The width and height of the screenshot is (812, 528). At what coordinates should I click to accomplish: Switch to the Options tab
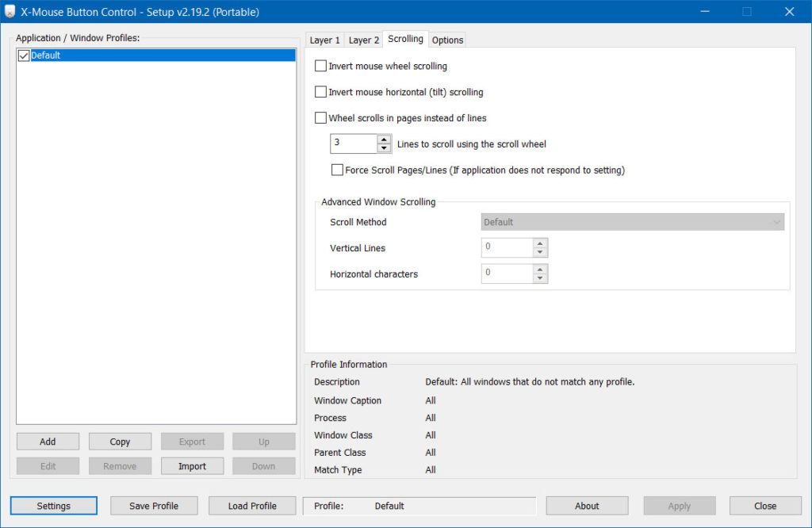(x=447, y=39)
